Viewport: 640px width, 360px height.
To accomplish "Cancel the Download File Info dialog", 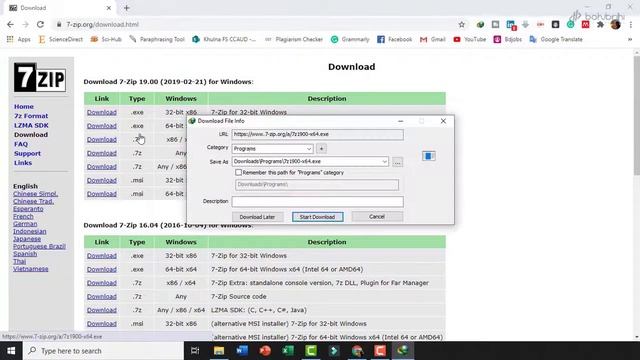I will coord(377,216).
